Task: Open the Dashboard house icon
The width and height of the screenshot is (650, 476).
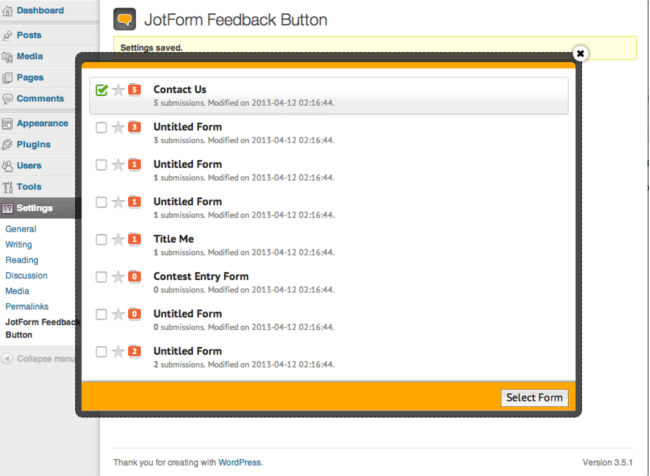Action: 7,11
